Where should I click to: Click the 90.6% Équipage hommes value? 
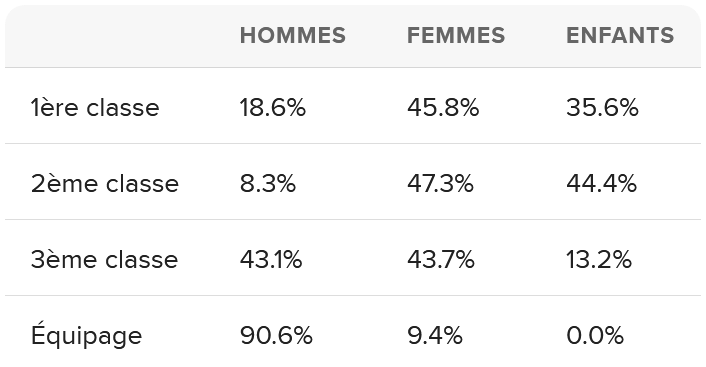(276, 336)
